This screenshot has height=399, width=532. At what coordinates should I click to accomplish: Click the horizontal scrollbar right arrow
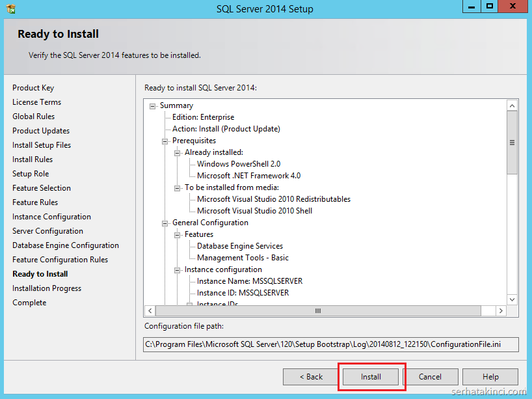coord(501,311)
